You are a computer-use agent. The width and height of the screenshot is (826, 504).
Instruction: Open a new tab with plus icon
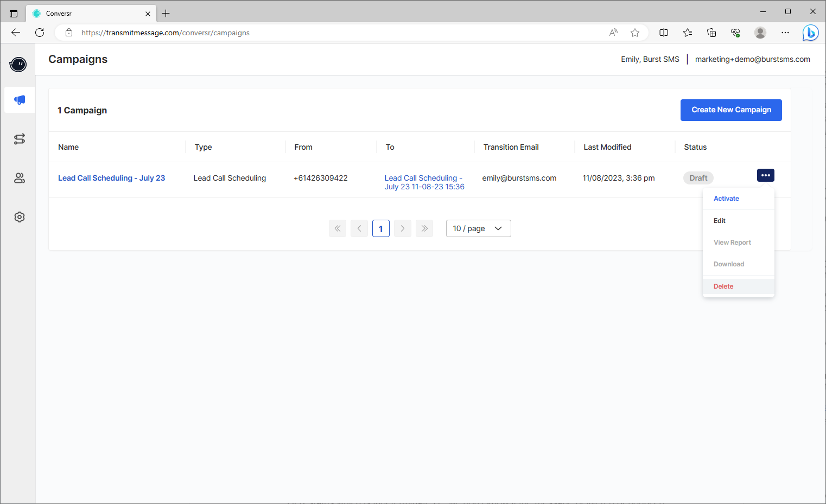pos(166,14)
